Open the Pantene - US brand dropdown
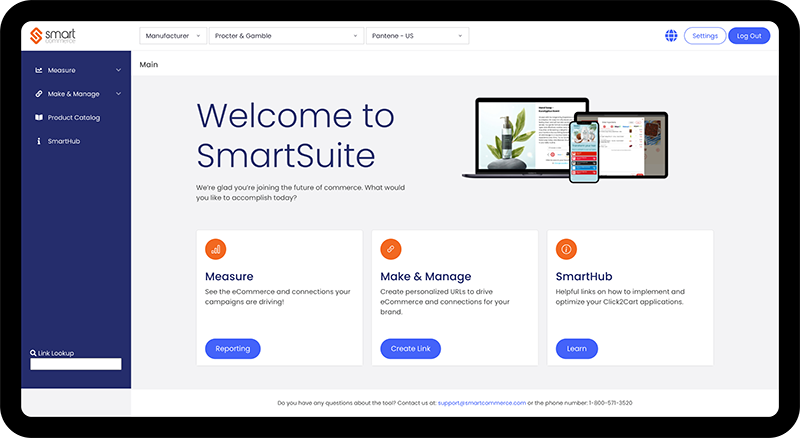800x438 pixels. click(x=417, y=36)
